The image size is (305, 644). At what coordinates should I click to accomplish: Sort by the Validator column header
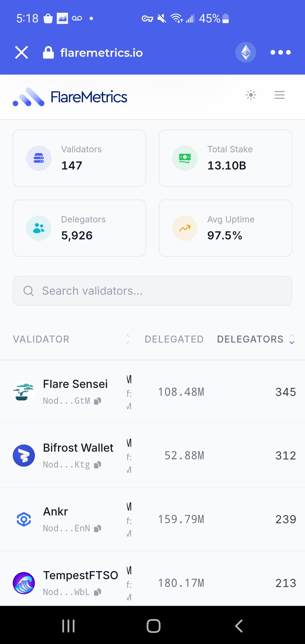[x=41, y=339]
